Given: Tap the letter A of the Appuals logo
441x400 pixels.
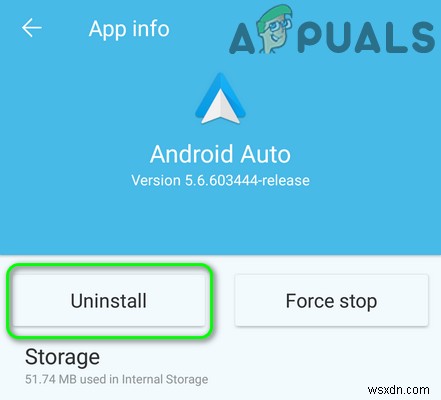Looking at the screenshot, I should (x=243, y=39).
